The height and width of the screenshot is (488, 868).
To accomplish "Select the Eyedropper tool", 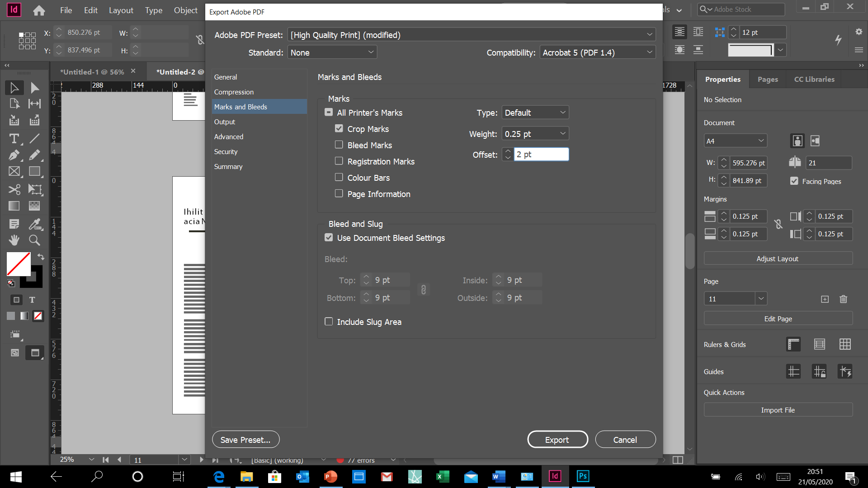I will (x=35, y=224).
